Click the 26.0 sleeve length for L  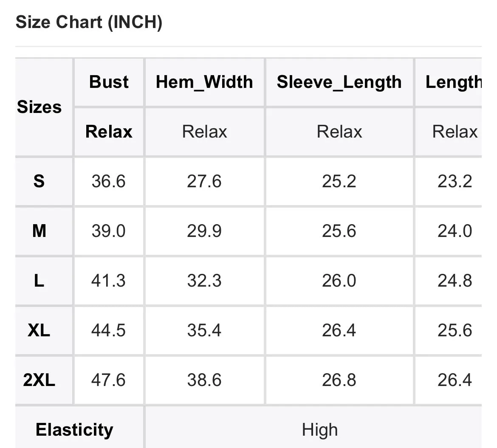[339, 281]
